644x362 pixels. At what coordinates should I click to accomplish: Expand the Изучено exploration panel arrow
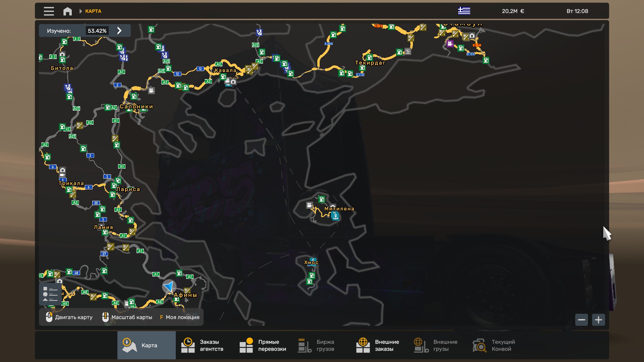(x=119, y=31)
